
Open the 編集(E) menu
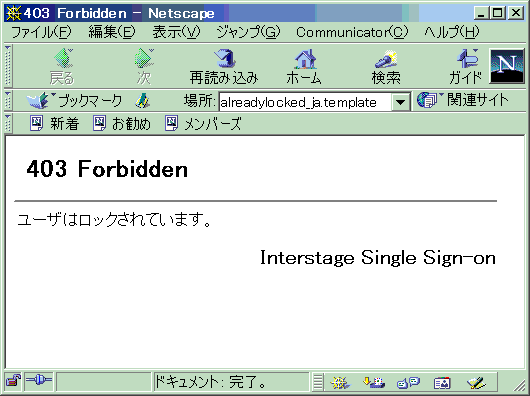112,32
